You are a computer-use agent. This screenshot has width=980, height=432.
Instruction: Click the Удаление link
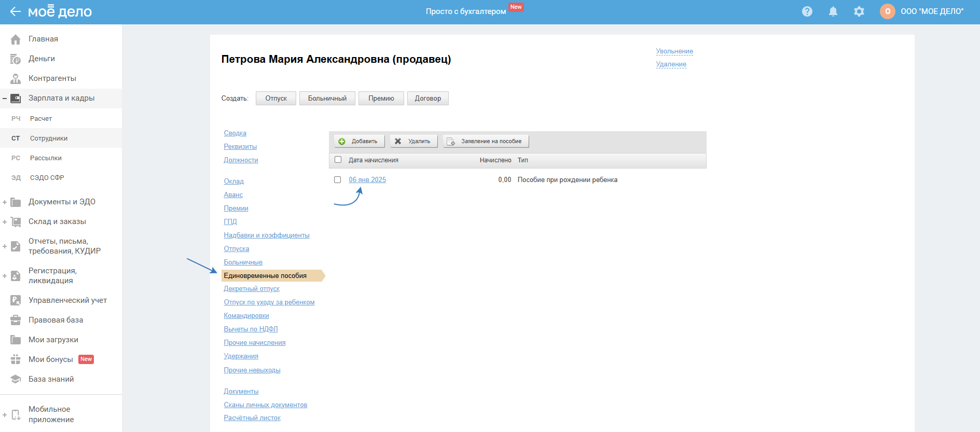point(671,64)
